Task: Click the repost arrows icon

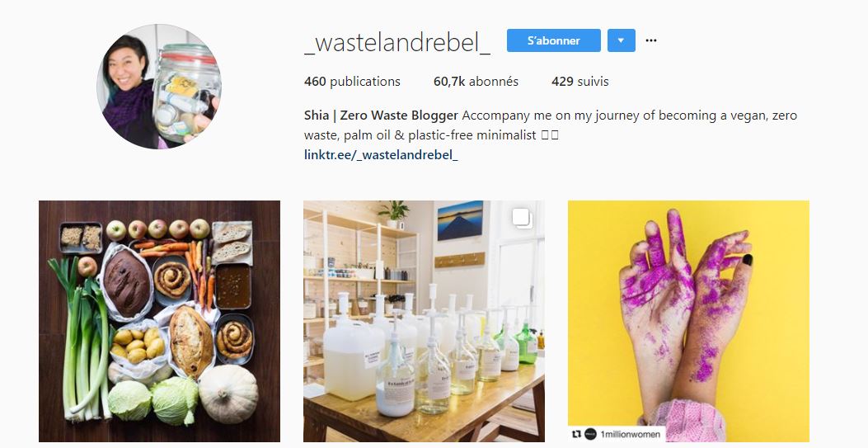Action: point(576,434)
